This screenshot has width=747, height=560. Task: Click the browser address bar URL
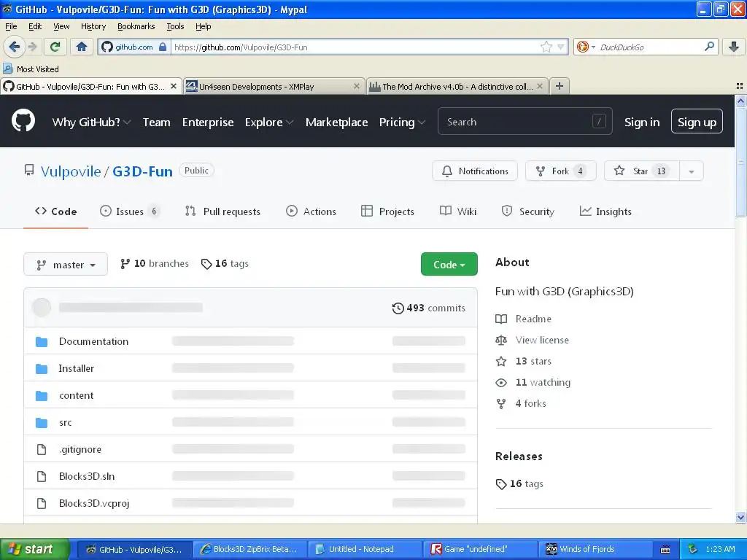point(355,47)
